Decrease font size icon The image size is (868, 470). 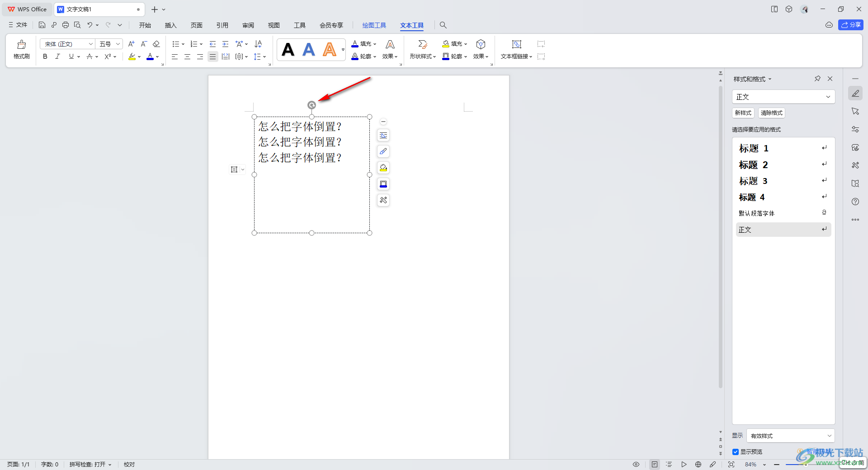tap(144, 44)
